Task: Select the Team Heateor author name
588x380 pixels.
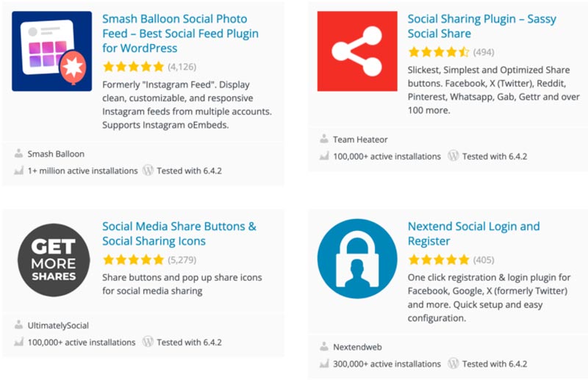Action: [360, 140]
